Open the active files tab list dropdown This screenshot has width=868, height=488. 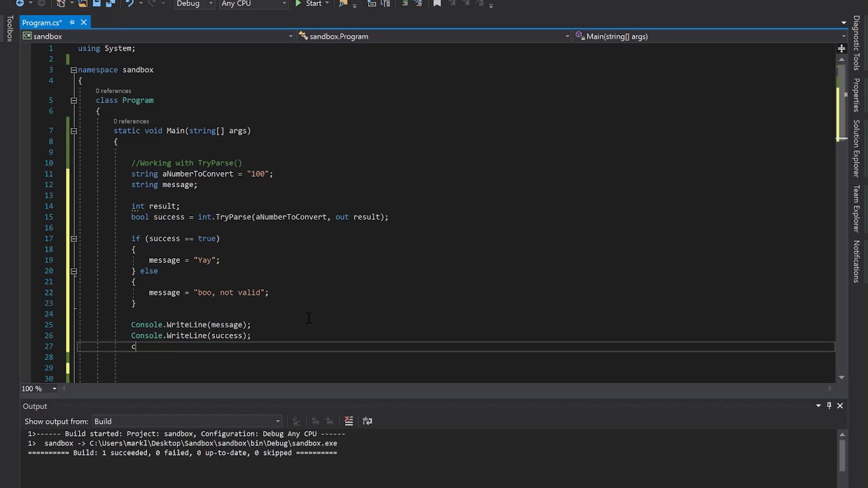tap(843, 22)
